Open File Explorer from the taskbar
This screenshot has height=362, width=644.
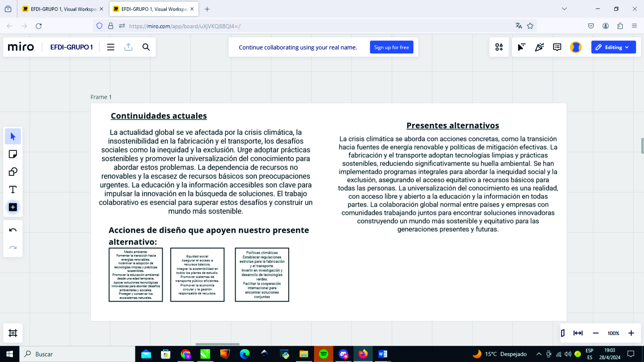click(x=304, y=354)
